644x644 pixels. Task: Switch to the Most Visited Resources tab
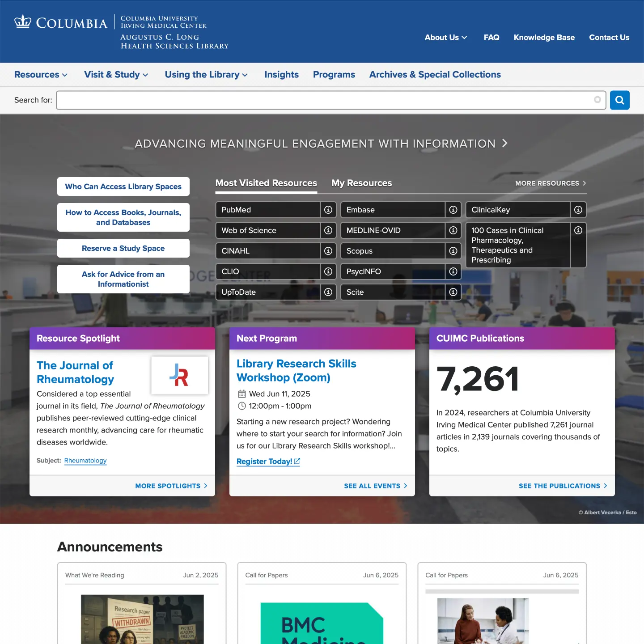[266, 183]
